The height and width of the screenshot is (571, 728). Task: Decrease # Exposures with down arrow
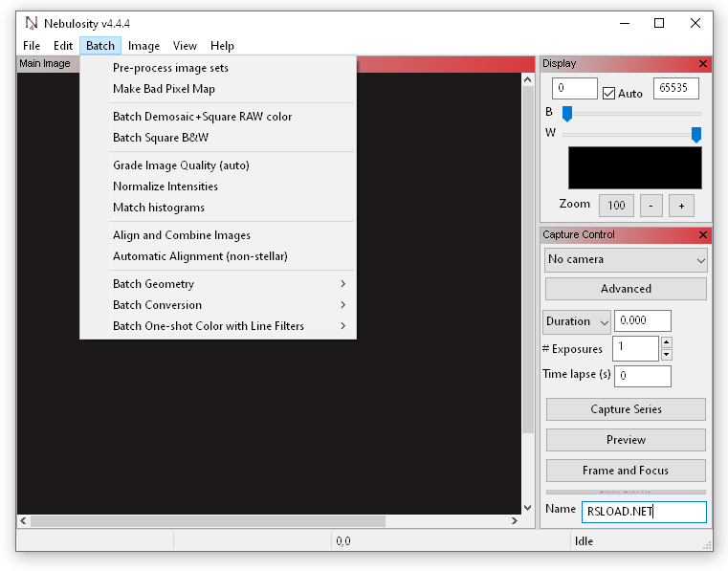pyautogui.click(x=667, y=355)
